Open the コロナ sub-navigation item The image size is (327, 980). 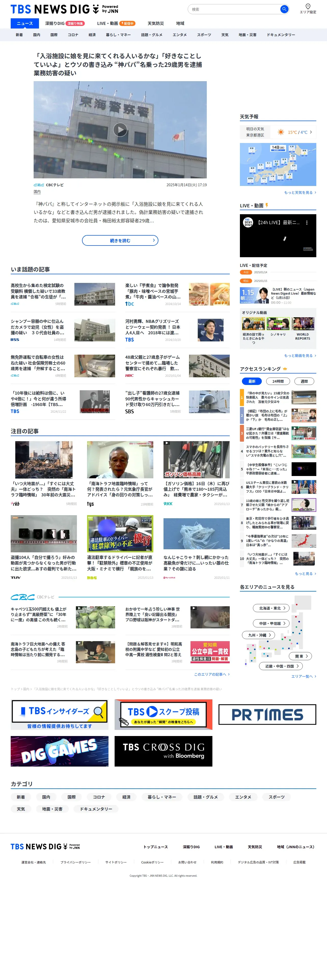pyautogui.click(x=73, y=35)
